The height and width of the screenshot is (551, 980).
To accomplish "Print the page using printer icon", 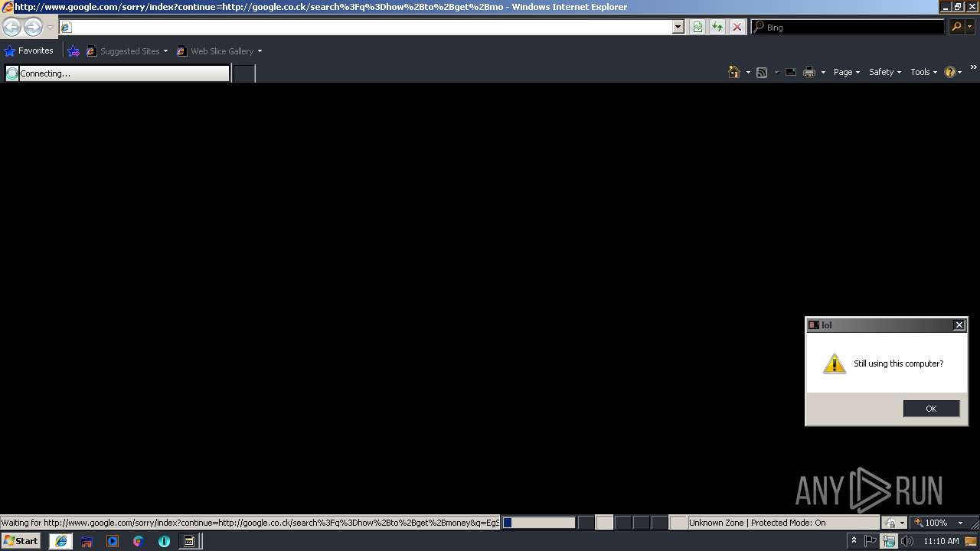I will click(x=809, y=72).
